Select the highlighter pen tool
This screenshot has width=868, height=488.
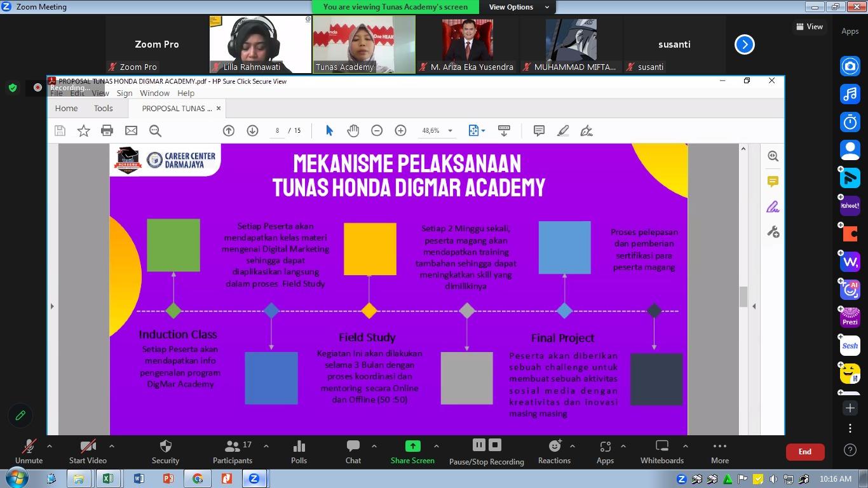point(563,130)
